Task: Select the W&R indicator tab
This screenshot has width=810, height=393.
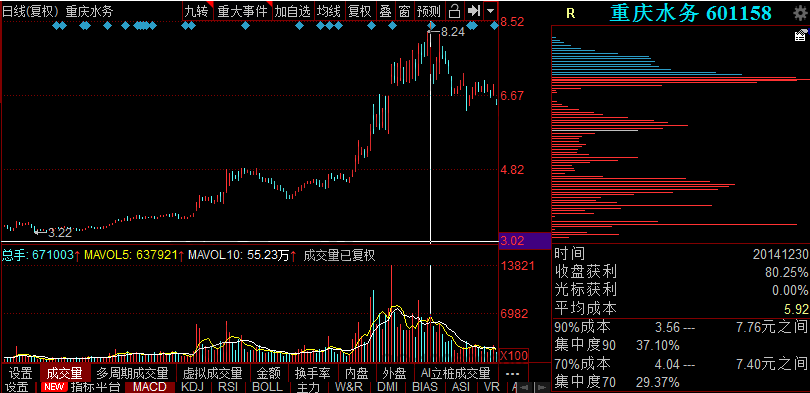Action: click(x=349, y=387)
